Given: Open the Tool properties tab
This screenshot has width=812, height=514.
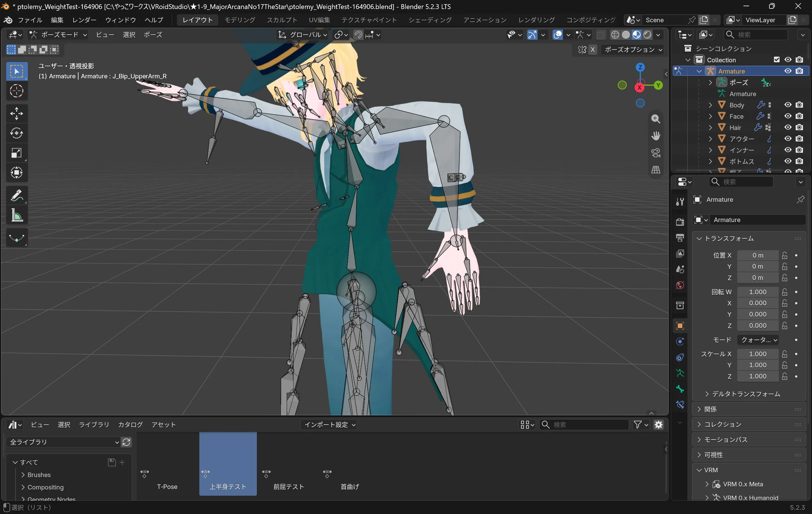Looking at the screenshot, I should [680, 201].
